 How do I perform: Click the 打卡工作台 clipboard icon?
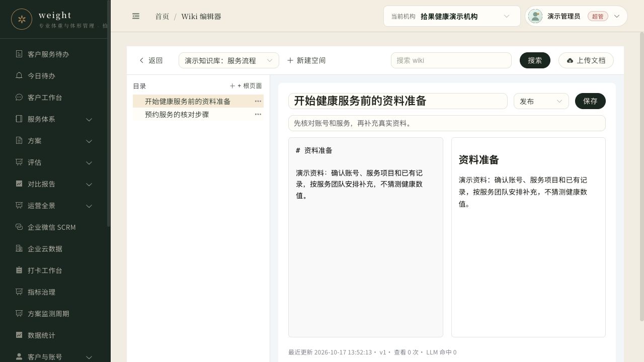pos(19,270)
